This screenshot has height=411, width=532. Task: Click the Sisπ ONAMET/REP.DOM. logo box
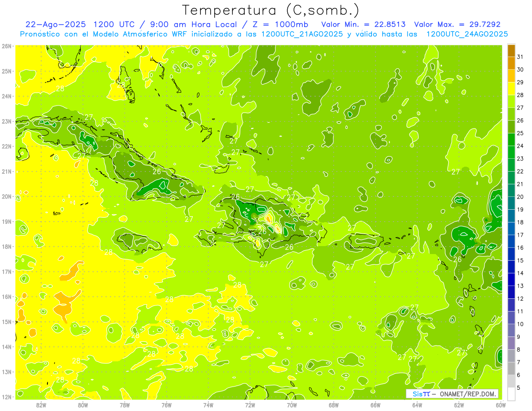pos(453,394)
